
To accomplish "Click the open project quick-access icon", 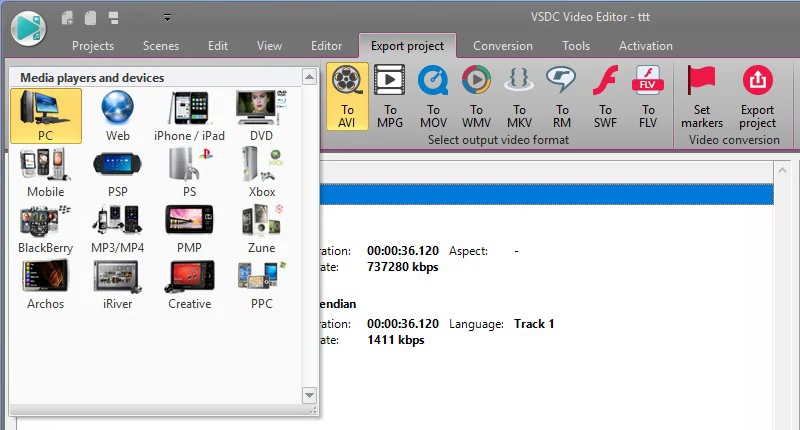I will 90,18.
